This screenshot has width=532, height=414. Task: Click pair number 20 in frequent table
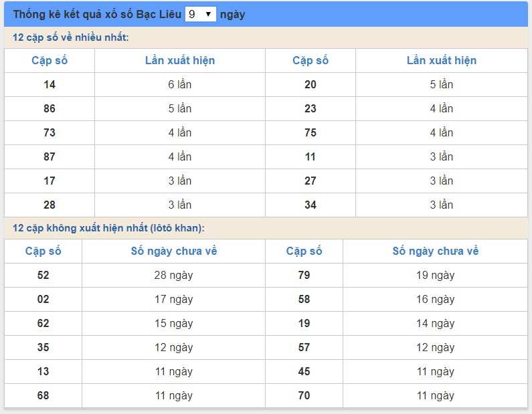point(311,84)
